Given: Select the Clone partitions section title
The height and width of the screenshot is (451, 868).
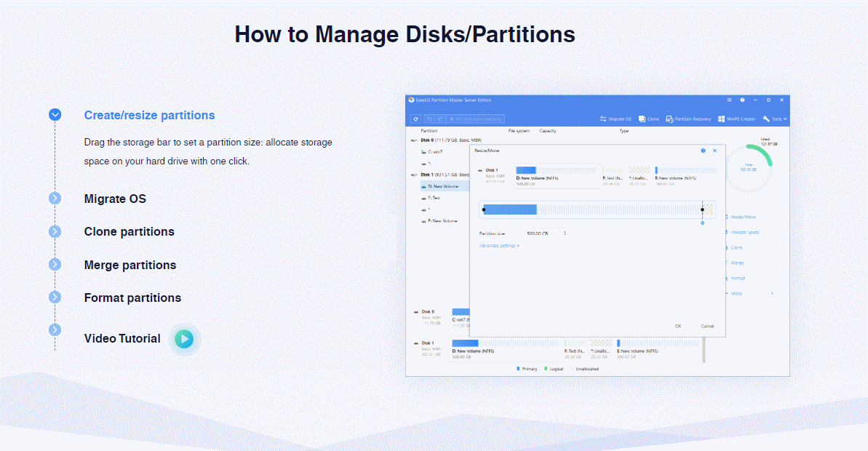Looking at the screenshot, I should (129, 232).
